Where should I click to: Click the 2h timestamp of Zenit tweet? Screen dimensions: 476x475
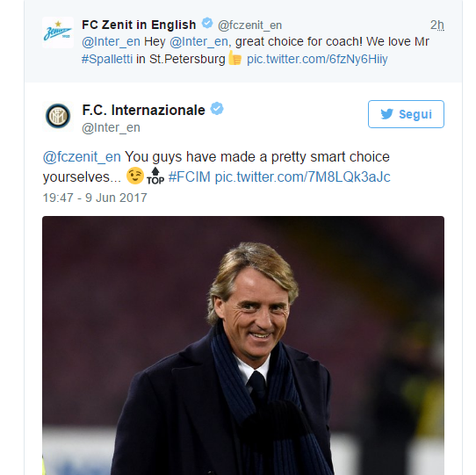tap(437, 25)
